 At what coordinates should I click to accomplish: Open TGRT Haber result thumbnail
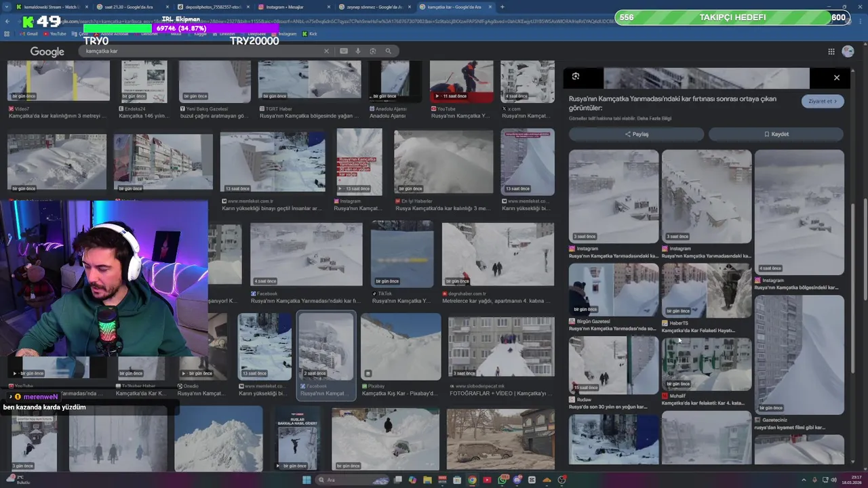309,81
